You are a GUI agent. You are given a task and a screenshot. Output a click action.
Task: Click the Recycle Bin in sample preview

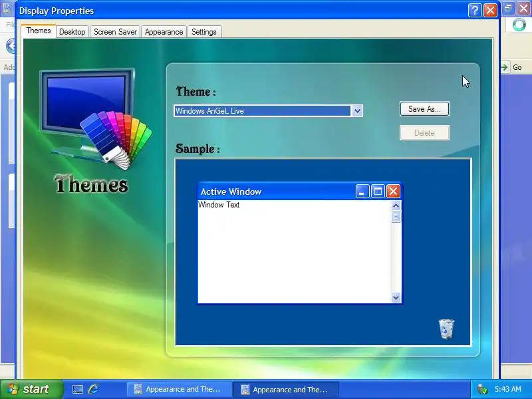[446, 329]
